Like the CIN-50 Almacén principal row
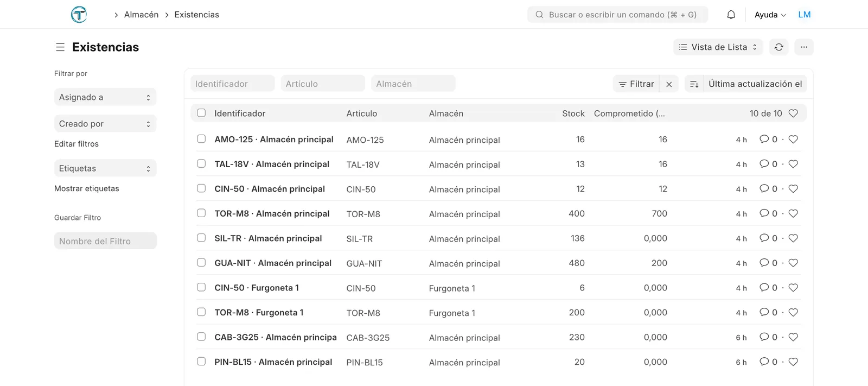The height and width of the screenshot is (386, 868). (x=793, y=189)
